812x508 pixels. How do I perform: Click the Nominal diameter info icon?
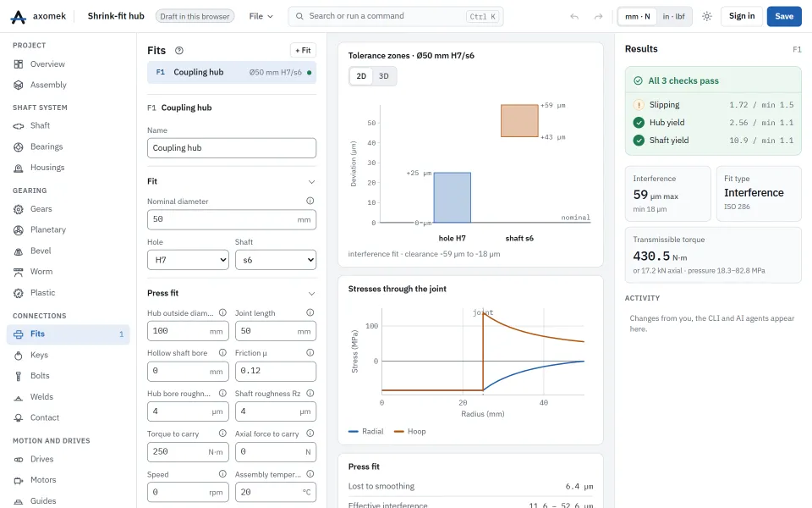tap(310, 201)
